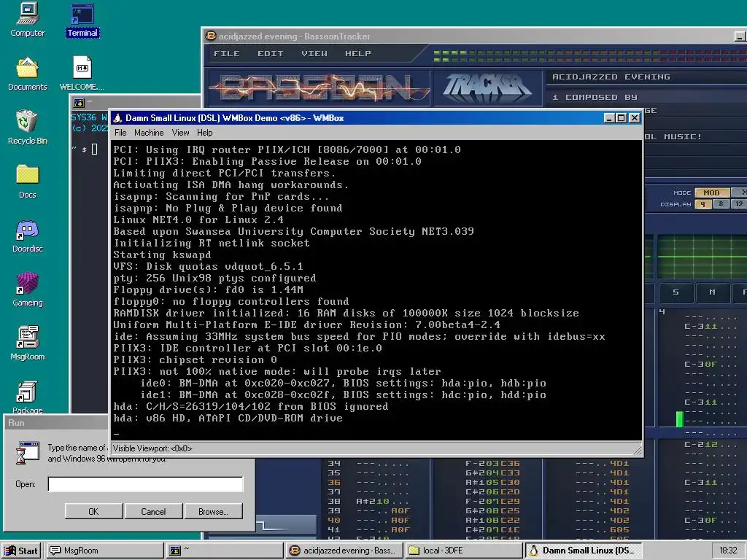
Task: Click the oscilloscope grid in BassoonTracker
Action: (701, 257)
